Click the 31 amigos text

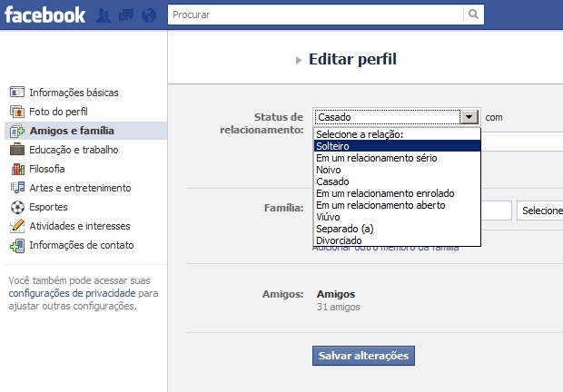338,307
